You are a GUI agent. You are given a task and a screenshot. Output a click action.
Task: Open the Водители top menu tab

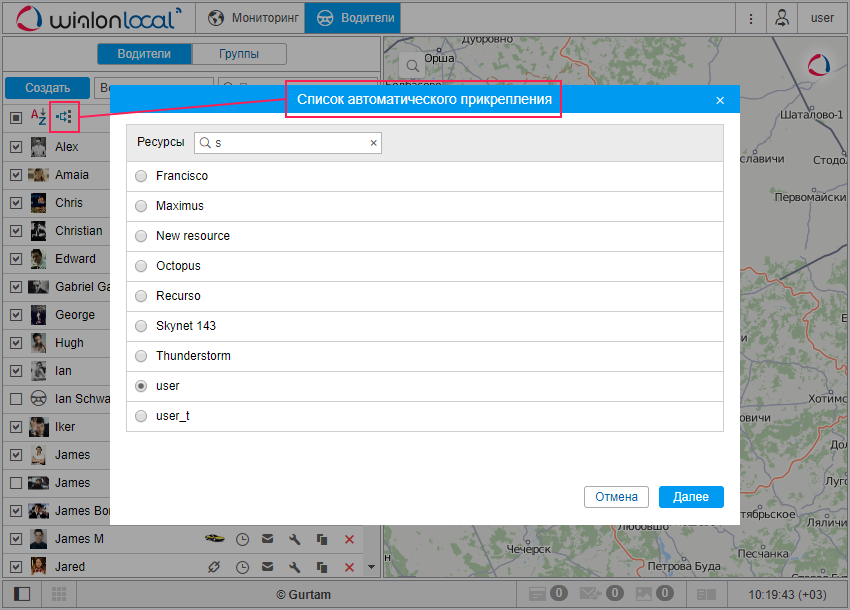(352, 18)
